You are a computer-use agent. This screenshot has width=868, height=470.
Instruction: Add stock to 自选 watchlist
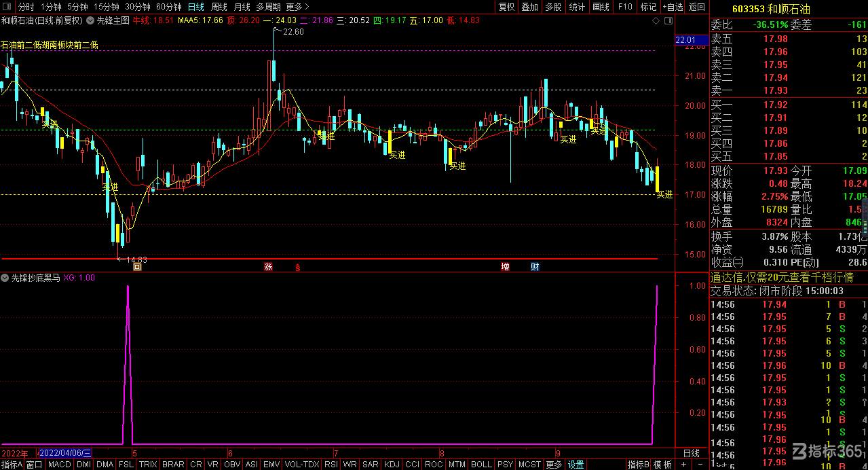672,7
